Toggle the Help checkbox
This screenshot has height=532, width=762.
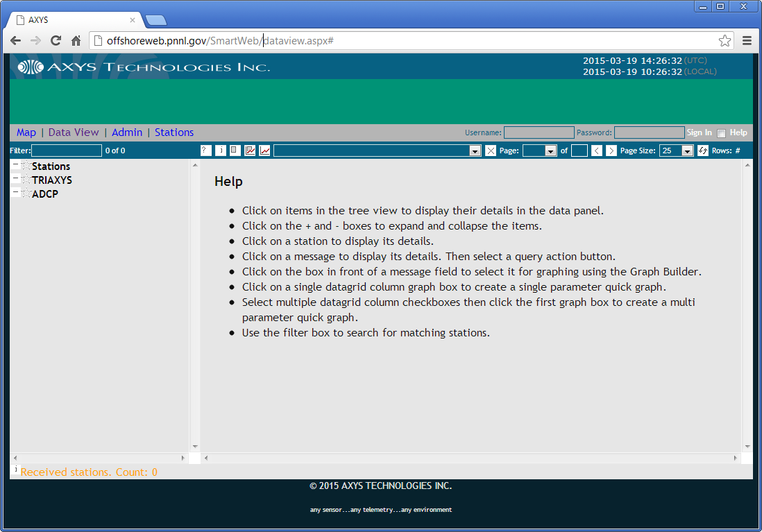721,133
